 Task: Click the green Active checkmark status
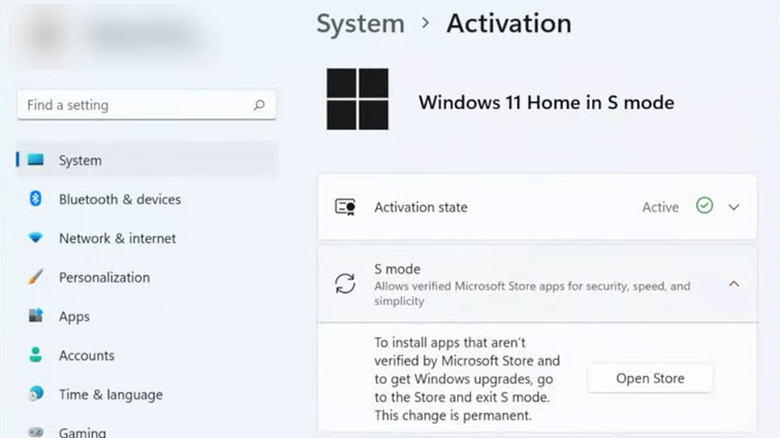[x=705, y=206]
